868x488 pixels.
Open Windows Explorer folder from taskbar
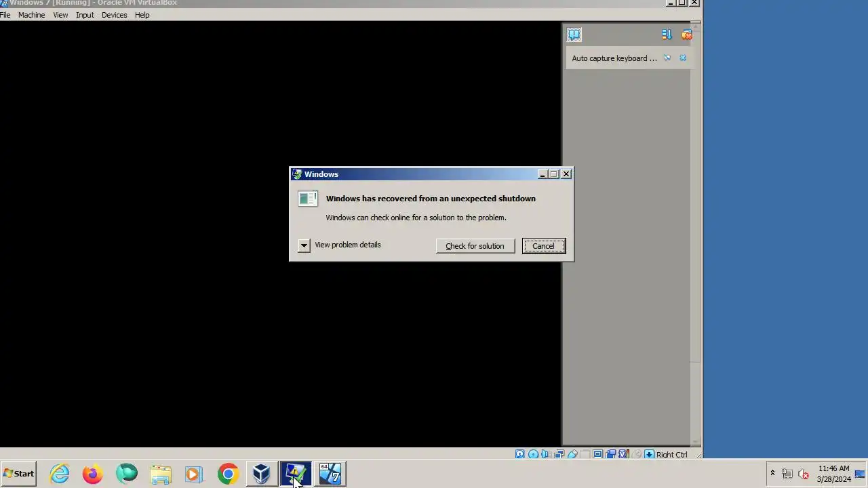pos(161,474)
